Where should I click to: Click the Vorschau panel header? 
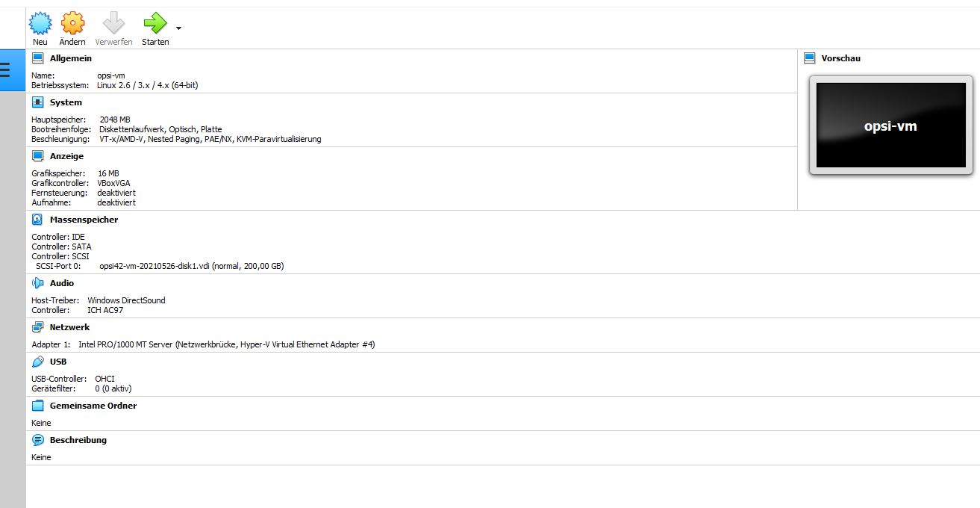click(x=840, y=58)
